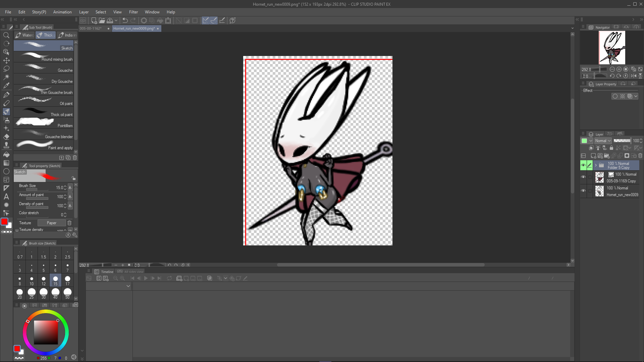
Task: Click the New raster layer icon
Action: [593, 156]
